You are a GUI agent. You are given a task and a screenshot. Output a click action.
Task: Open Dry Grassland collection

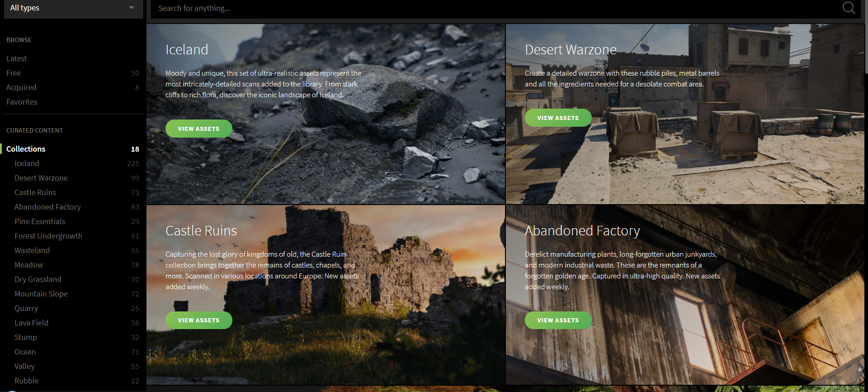pyautogui.click(x=38, y=279)
